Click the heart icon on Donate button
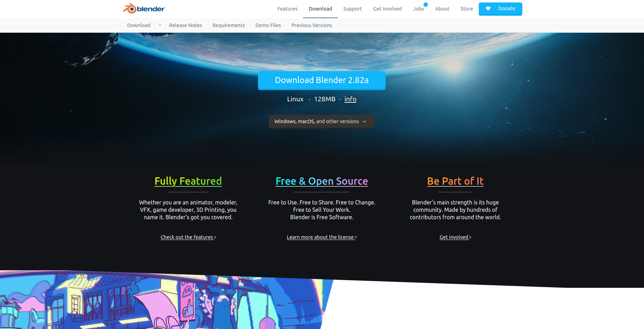 488,9
